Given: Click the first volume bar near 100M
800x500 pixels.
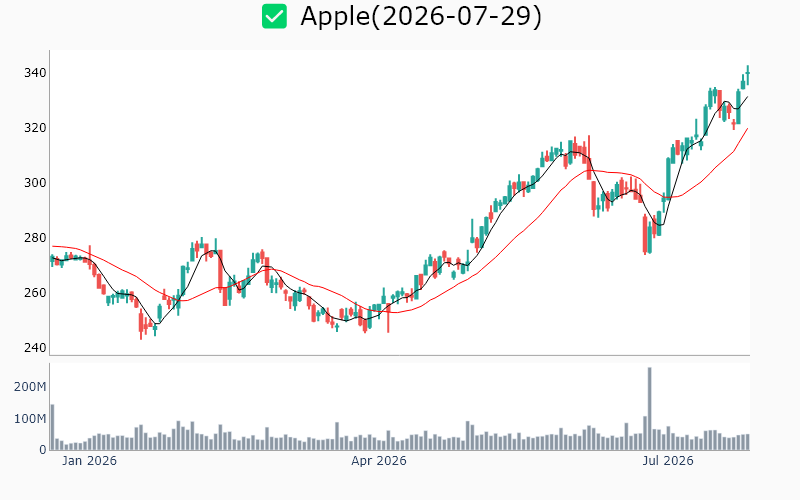Looking at the screenshot, I should pyautogui.click(x=52, y=427).
